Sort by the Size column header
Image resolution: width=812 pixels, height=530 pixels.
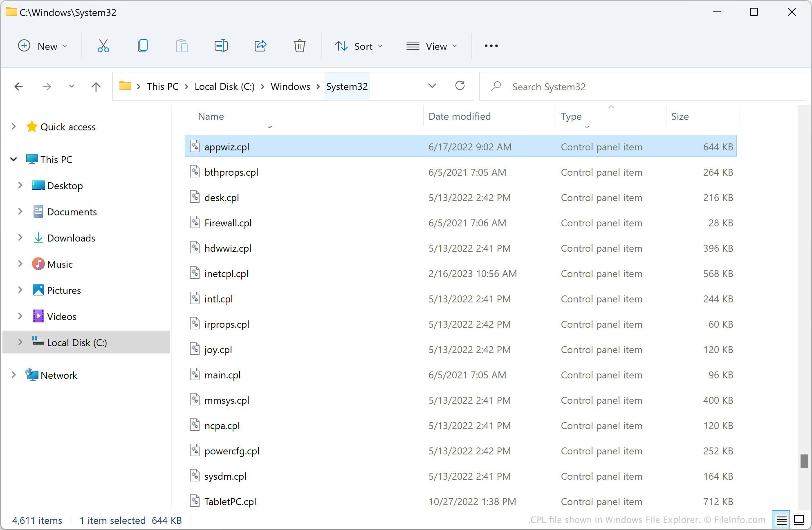pos(680,116)
